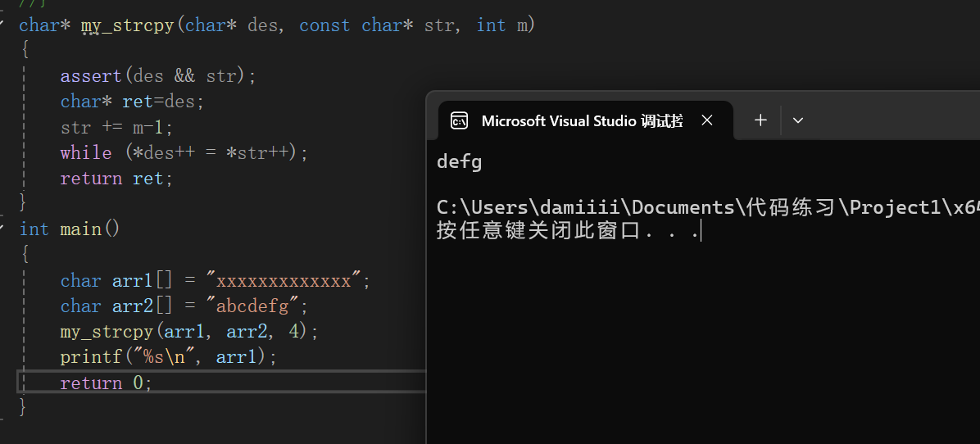The height and width of the screenshot is (444, 980).
Task: Place cursor on the assert call
Action: click(90, 76)
